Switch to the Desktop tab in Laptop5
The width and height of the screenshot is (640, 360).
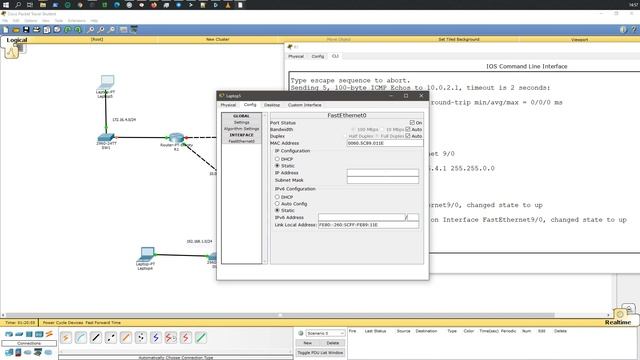coord(272,105)
